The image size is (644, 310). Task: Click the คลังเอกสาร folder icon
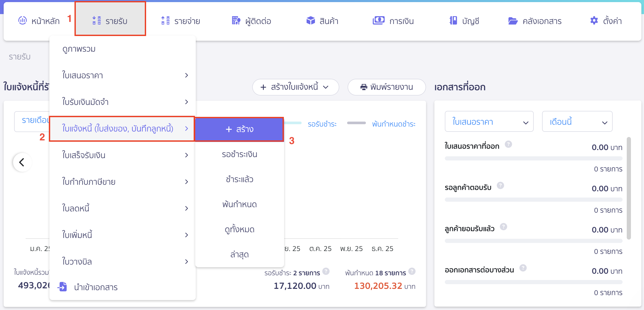tap(513, 21)
